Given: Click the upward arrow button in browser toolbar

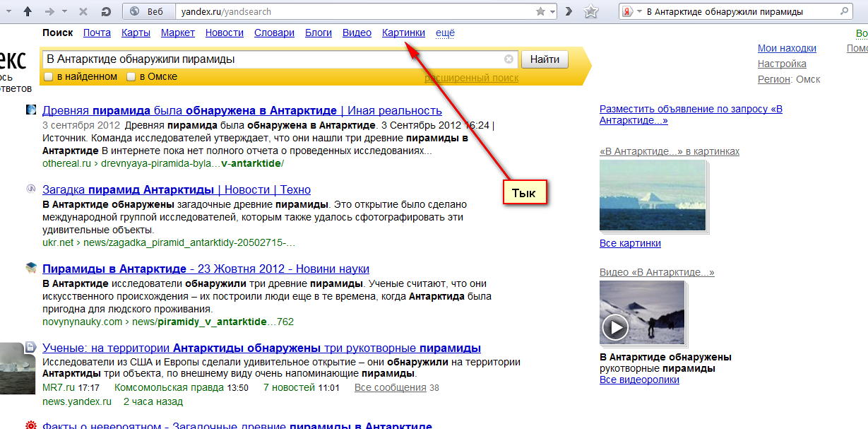Looking at the screenshot, I should (28, 11).
